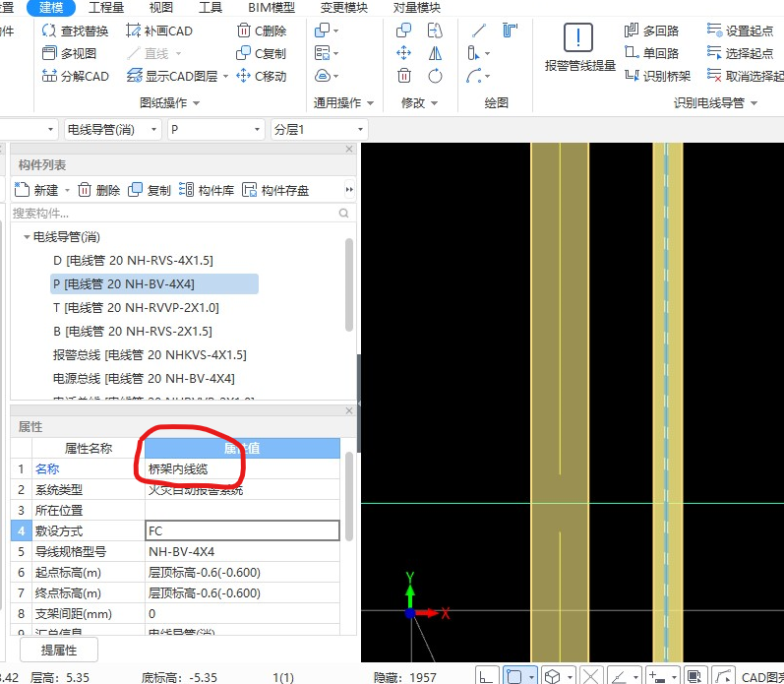
Task: Open 多视图 tool
Action: tap(70, 53)
